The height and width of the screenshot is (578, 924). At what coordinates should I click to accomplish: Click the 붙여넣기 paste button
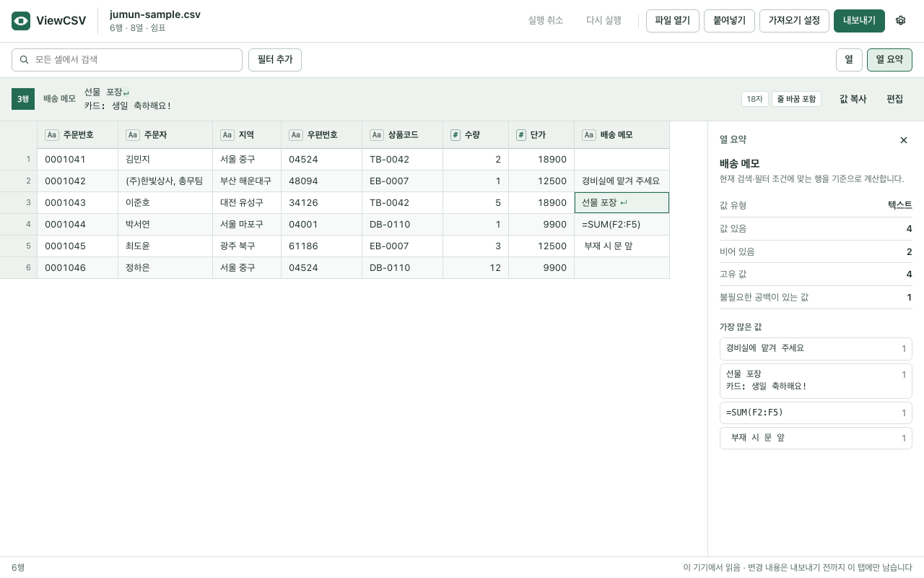(x=729, y=21)
